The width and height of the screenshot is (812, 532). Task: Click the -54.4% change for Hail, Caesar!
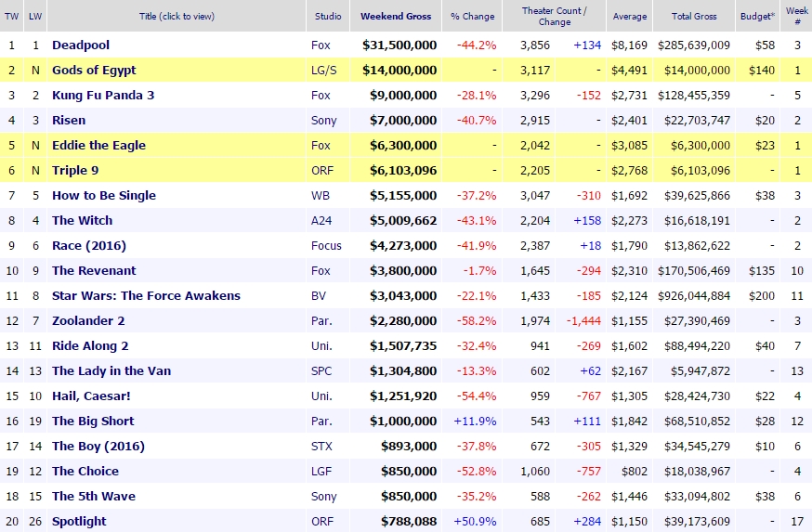(x=477, y=396)
